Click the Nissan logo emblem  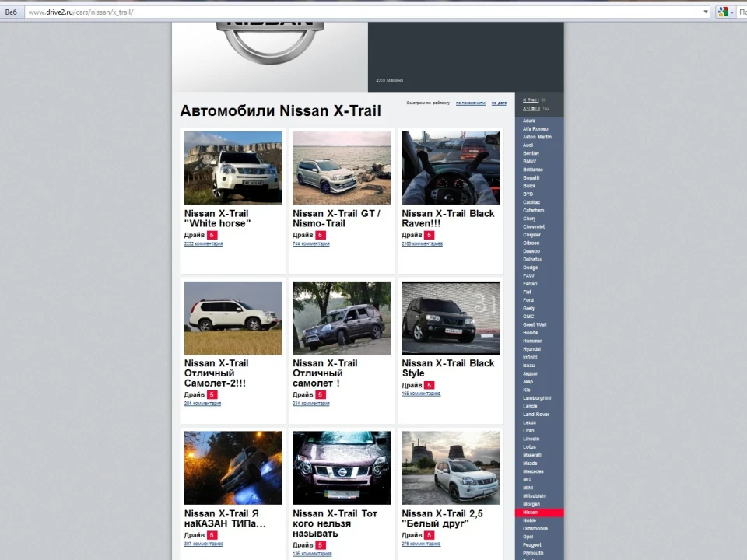click(270, 43)
